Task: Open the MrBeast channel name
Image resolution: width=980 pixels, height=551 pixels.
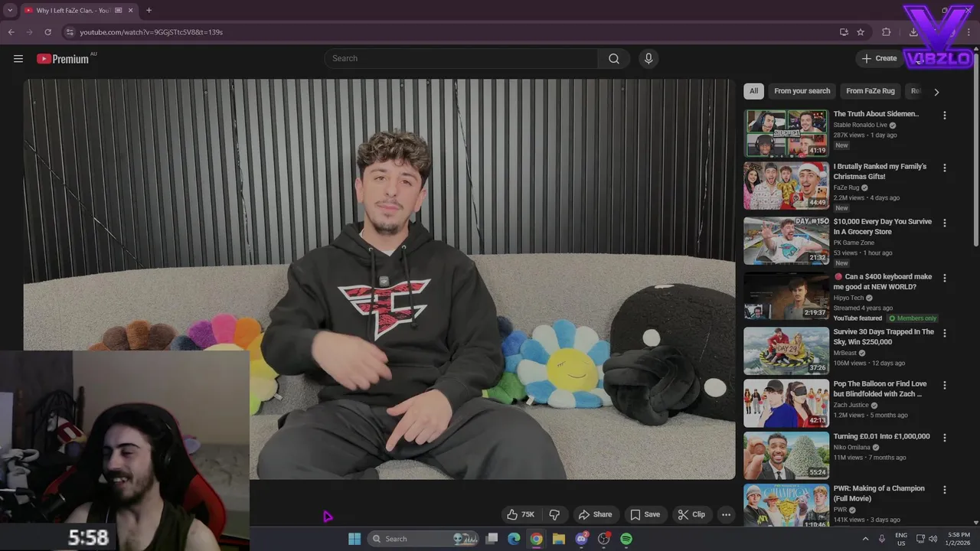Action: tap(844, 353)
